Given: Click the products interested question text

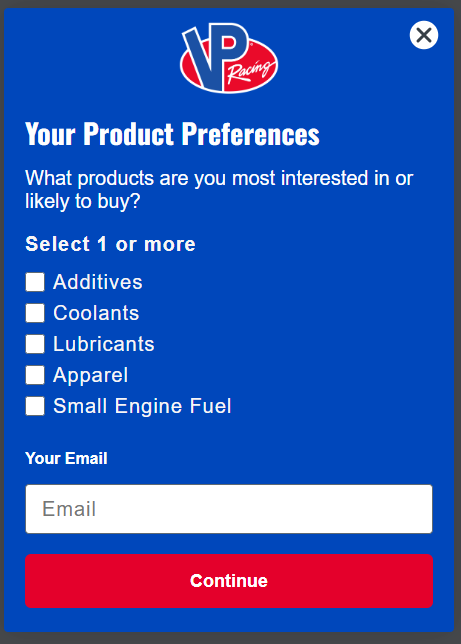Looking at the screenshot, I should [219, 189].
